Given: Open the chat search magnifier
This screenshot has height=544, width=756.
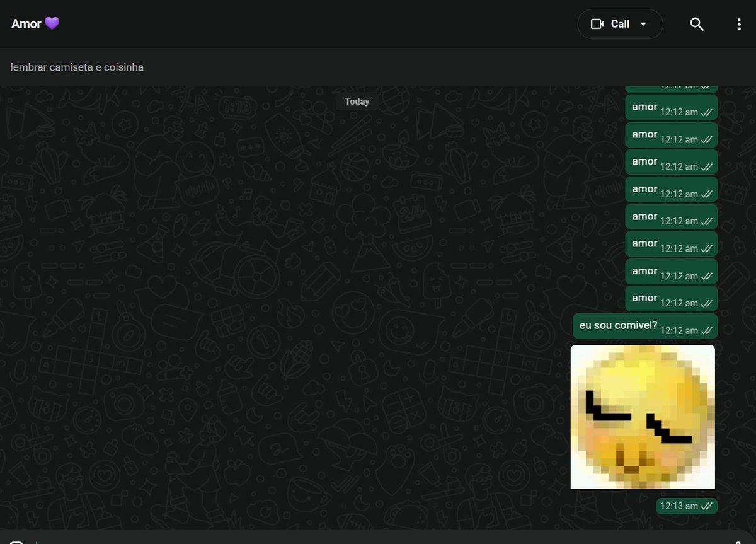Looking at the screenshot, I should tap(697, 24).
